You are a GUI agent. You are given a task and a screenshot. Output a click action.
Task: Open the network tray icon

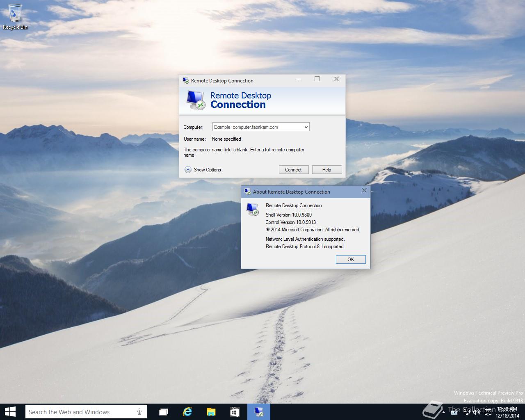pyautogui.click(x=467, y=412)
